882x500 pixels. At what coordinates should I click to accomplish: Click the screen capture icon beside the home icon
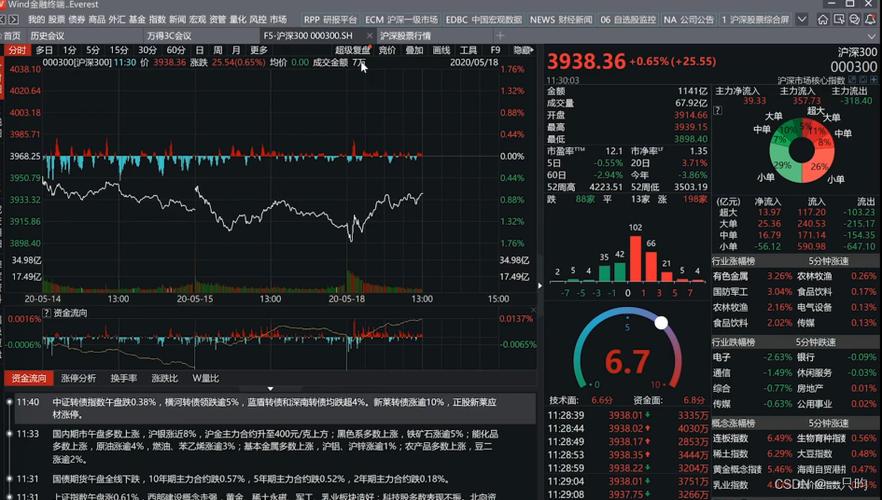pos(839,19)
